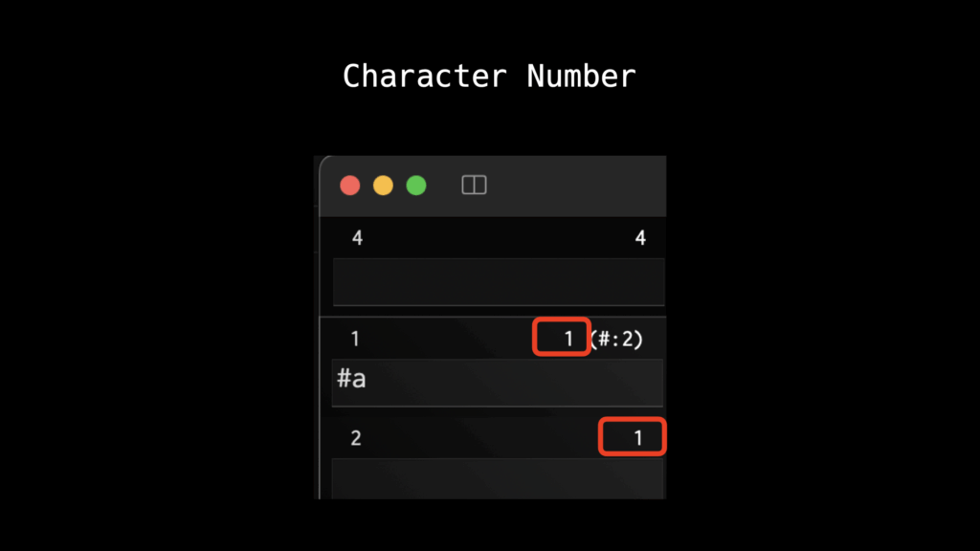Focus the empty text field under line 2
The image size is (980, 551).
(498, 478)
